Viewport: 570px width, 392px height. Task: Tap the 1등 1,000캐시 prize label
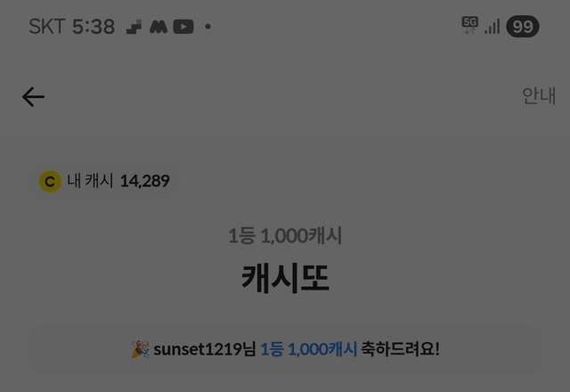pyautogui.click(x=285, y=235)
